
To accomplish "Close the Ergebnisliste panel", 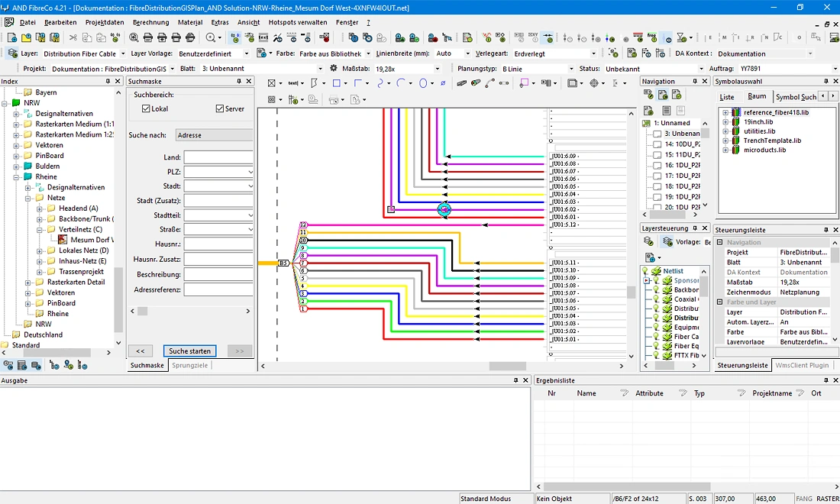I will pyautogui.click(x=835, y=380).
